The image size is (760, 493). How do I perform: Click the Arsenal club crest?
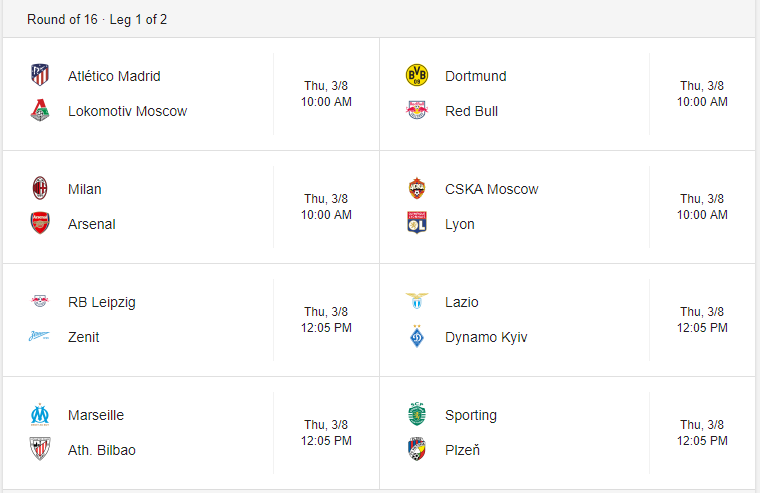click(40, 223)
